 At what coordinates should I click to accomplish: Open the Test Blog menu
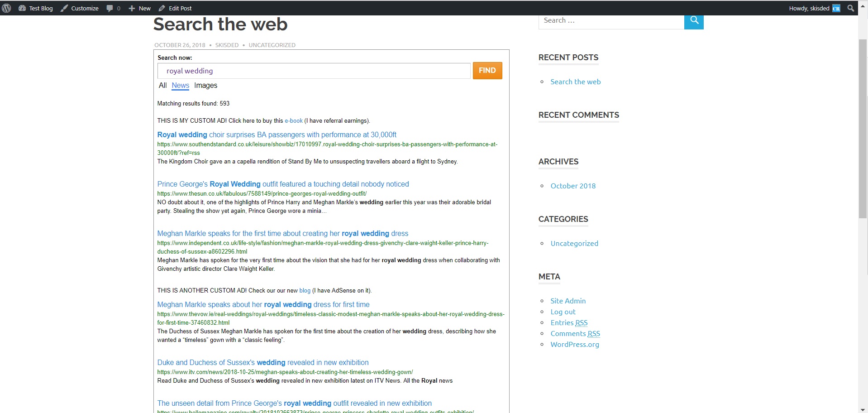pos(41,8)
